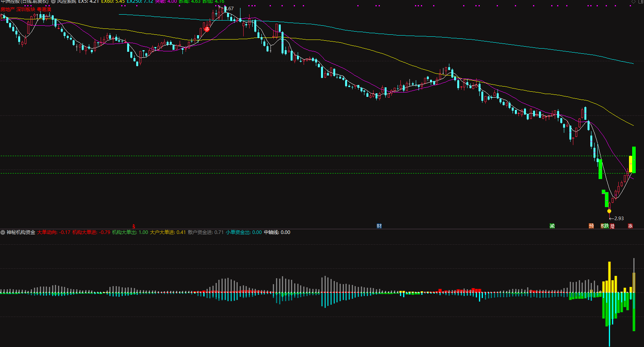
Task: Click the EX60: 5.45 yellow label
Action: point(113,2)
